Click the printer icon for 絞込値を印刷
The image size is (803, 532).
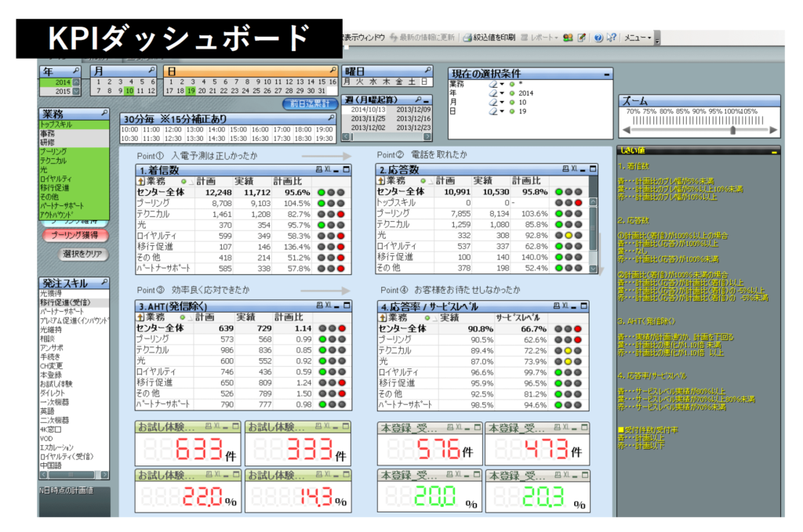point(467,38)
